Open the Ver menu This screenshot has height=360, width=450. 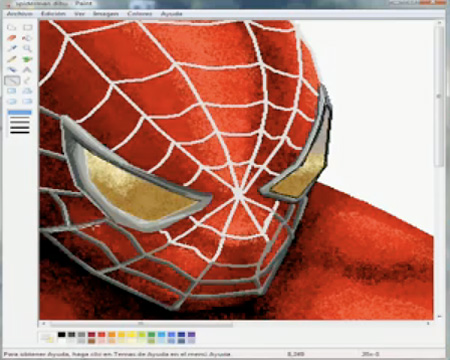tap(79, 14)
